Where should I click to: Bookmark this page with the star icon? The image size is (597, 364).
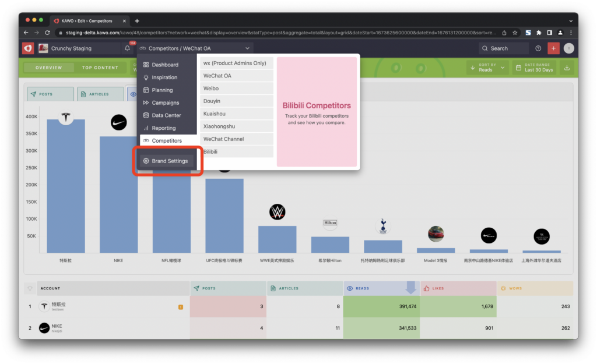[515, 33]
